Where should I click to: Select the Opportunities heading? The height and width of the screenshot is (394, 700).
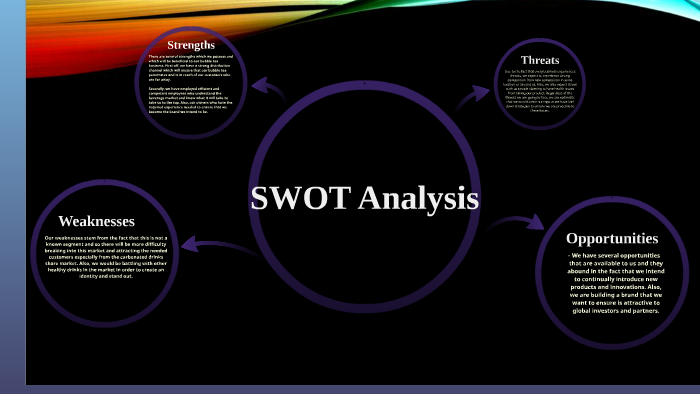612,238
